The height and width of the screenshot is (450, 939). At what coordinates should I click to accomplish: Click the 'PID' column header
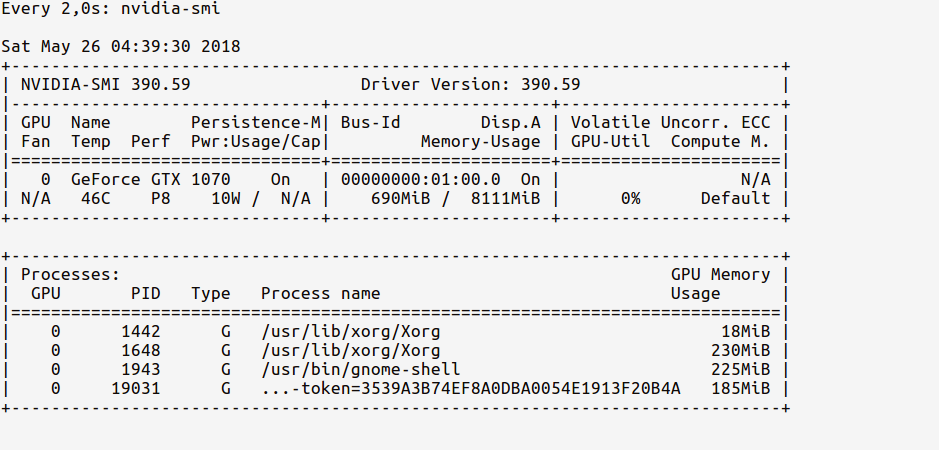(x=146, y=294)
